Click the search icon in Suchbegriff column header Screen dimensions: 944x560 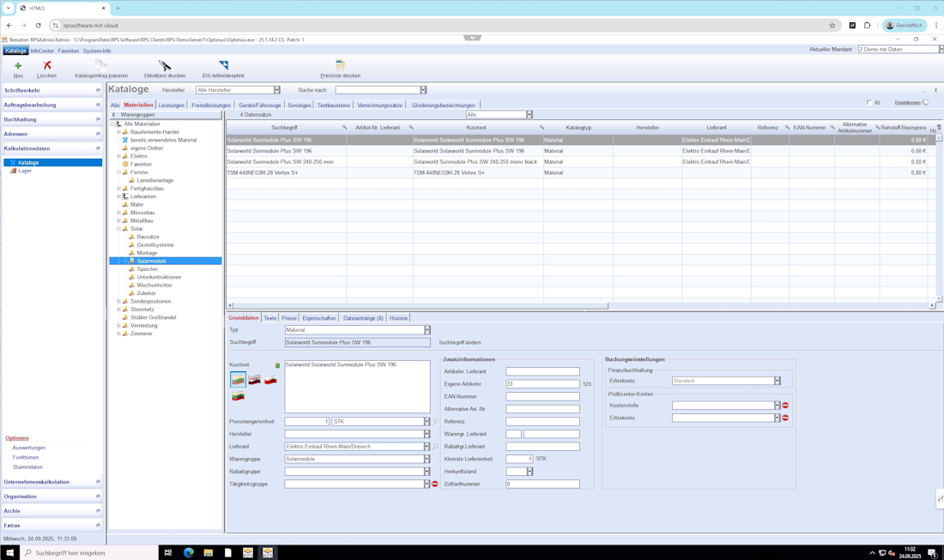pyautogui.click(x=345, y=128)
